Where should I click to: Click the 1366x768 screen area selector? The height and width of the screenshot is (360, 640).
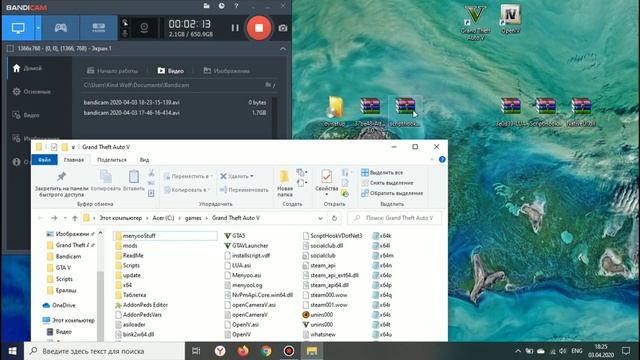(59, 49)
